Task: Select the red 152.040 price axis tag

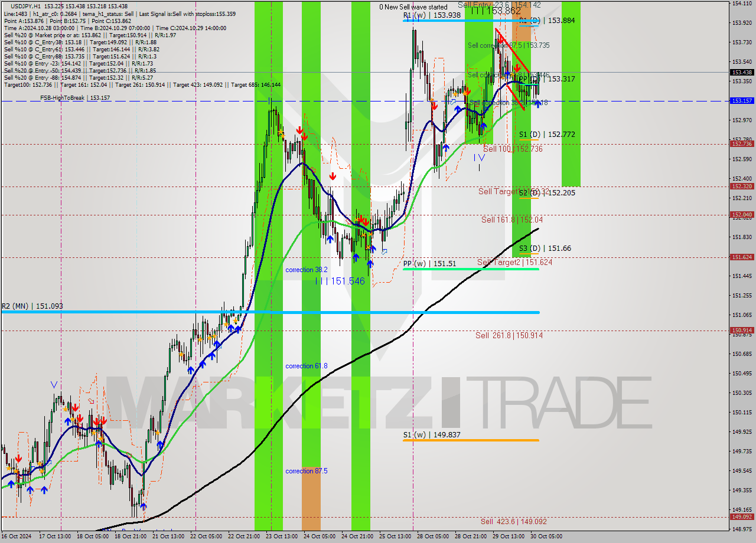Action: 742,215
